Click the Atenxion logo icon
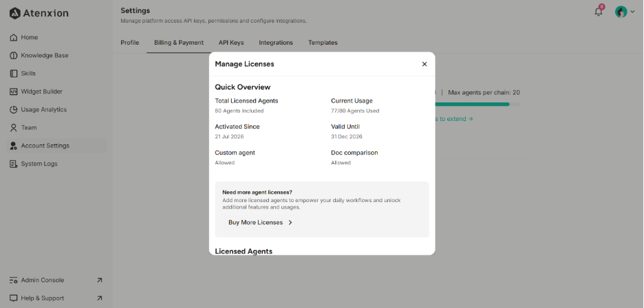The image size is (644, 308). (14, 13)
